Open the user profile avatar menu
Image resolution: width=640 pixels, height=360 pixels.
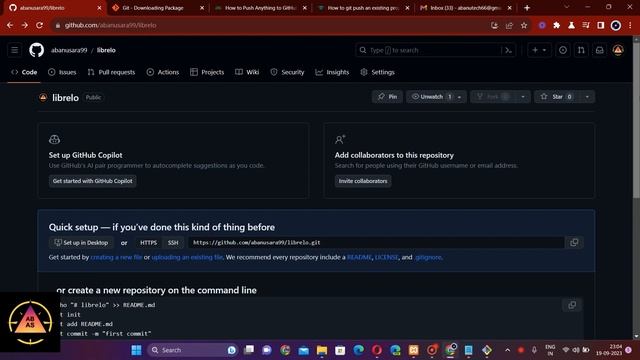click(x=618, y=50)
